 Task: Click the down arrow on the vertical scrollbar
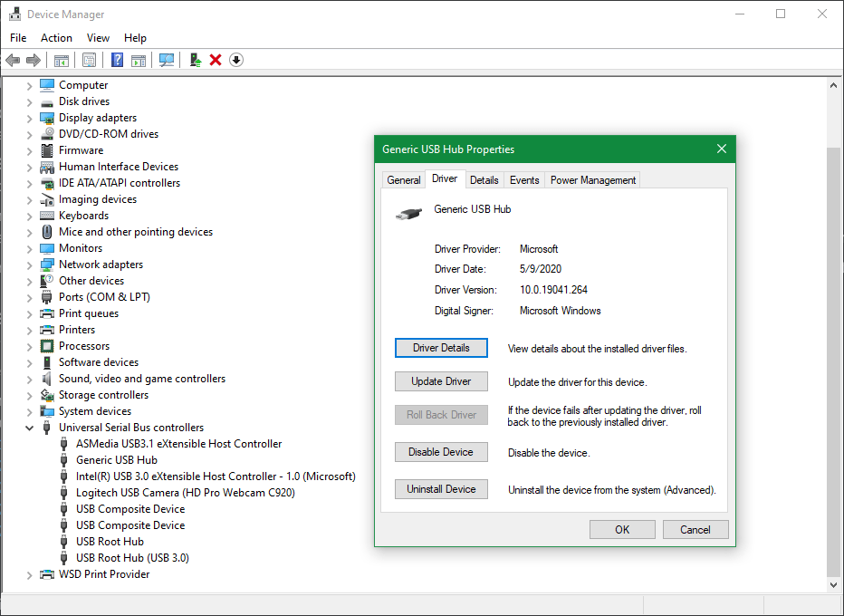tap(833, 584)
